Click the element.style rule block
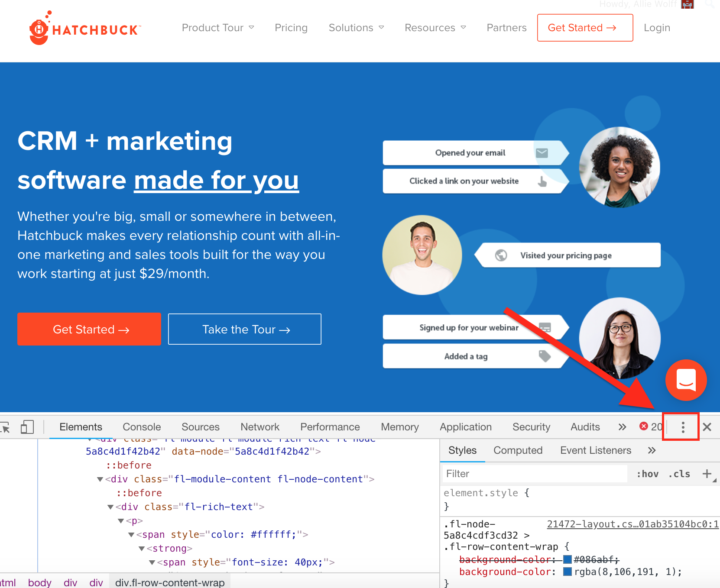This screenshot has height=588, width=720. coord(580,500)
